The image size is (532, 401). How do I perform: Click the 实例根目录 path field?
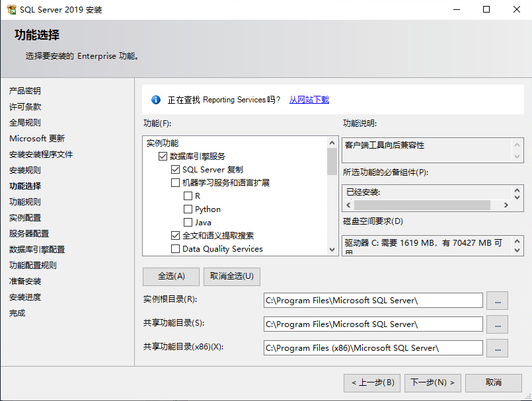click(373, 301)
